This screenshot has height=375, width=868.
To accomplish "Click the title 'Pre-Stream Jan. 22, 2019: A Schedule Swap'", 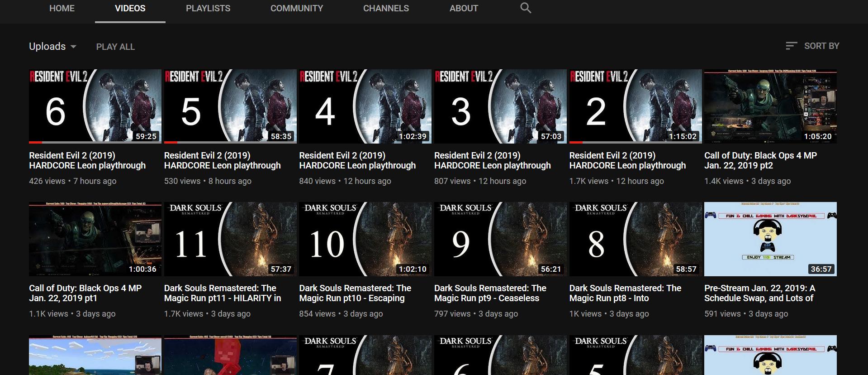I will coord(760,293).
